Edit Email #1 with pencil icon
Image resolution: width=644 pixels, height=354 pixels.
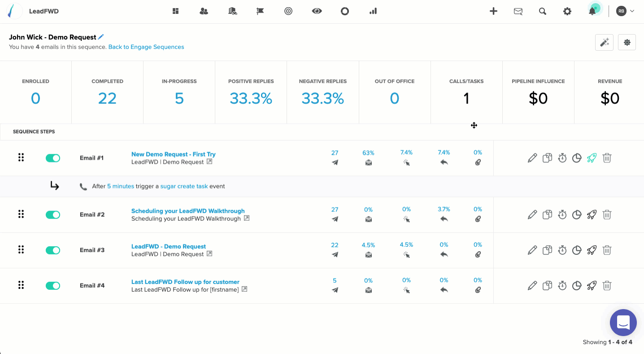pyautogui.click(x=532, y=158)
